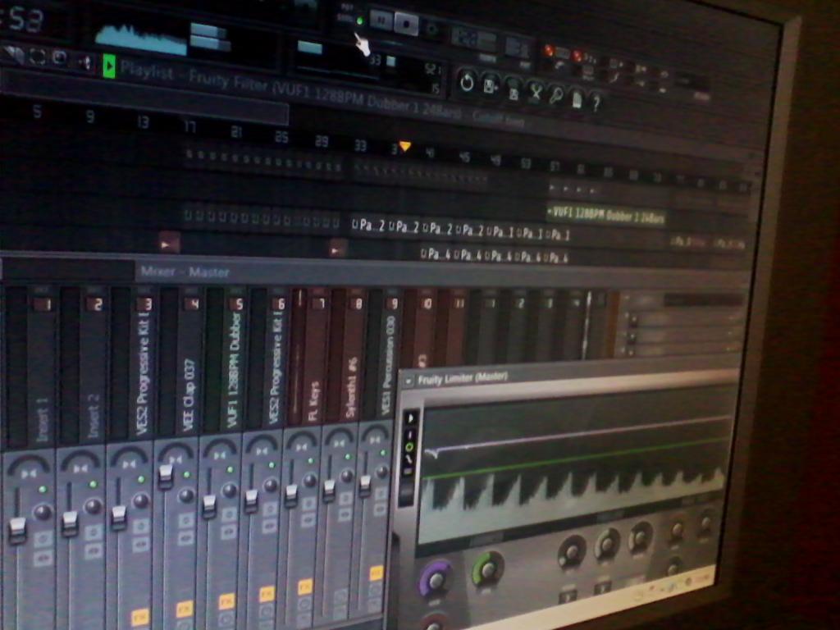Click the oscilloscope waveform display
Screen dimensions: 840x630
click(x=141, y=39)
